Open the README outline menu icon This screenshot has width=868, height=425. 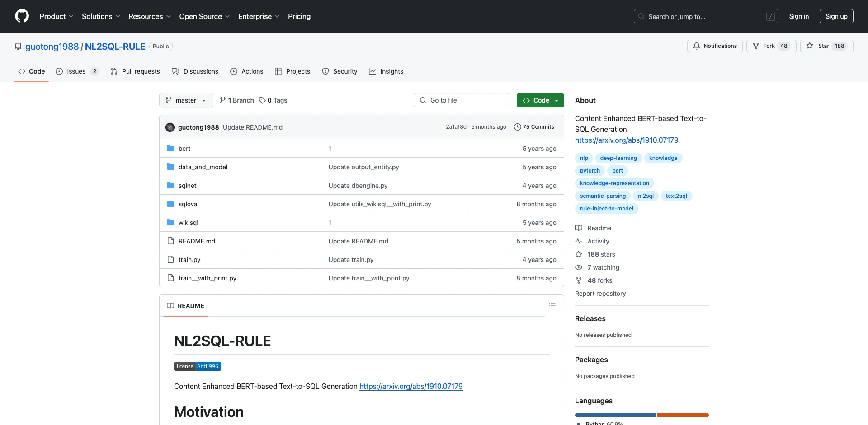click(552, 306)
